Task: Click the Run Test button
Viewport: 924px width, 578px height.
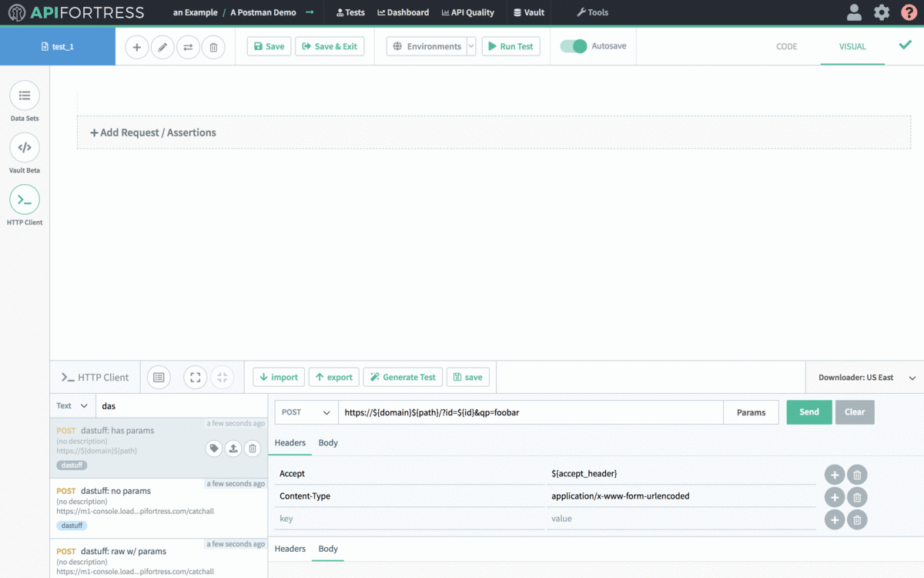Action: point(511,46)
